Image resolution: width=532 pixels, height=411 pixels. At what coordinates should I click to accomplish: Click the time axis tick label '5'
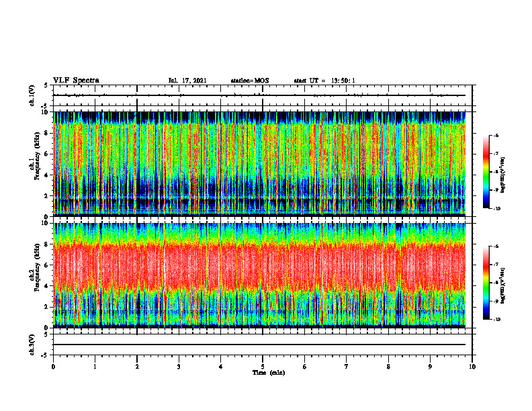point(263,367)
